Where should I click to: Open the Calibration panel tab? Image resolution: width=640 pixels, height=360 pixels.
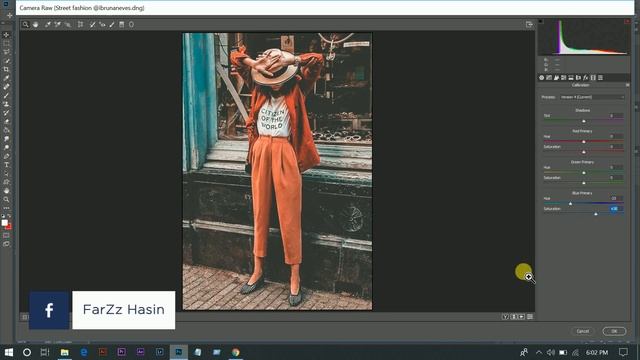coord(593,78)
